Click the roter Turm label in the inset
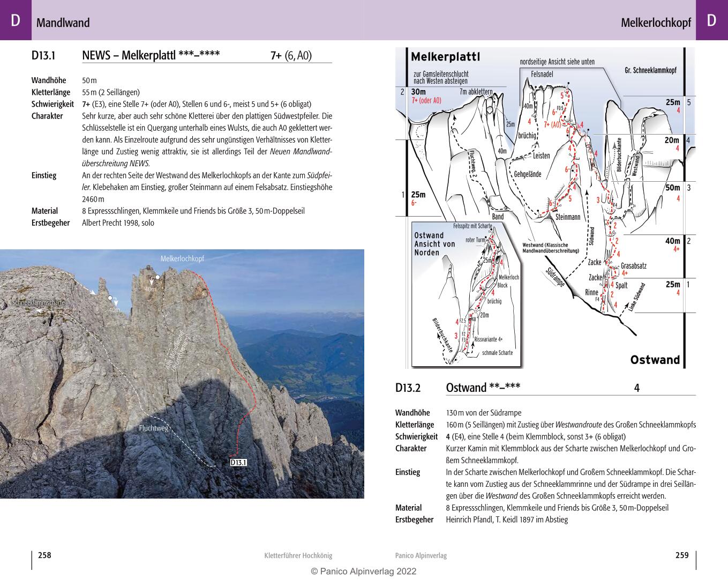728x586 pixels. click(475, 240)
